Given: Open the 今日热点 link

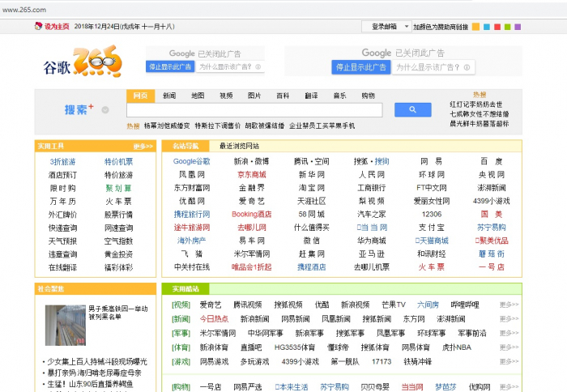Looking at the screenshot, I should (x=214, y=319).
